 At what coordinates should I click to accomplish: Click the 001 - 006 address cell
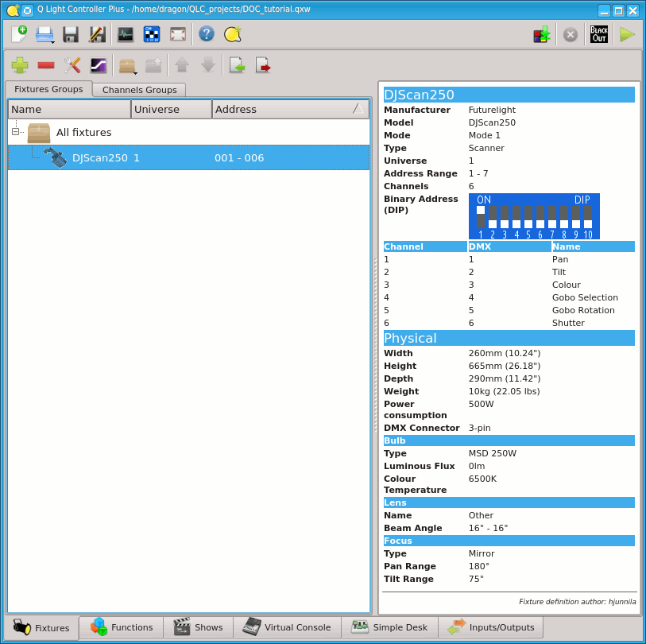239,158
